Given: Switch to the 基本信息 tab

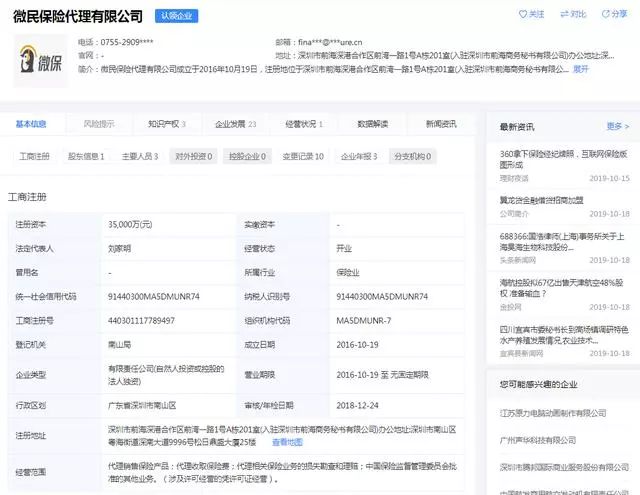Looking at the screenshot, I should coord(31,124).
